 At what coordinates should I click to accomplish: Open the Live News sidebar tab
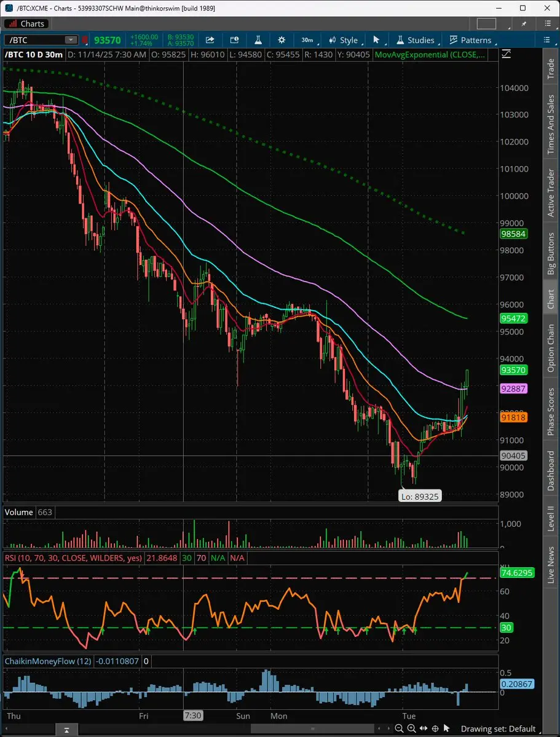[x=551, y=565]
